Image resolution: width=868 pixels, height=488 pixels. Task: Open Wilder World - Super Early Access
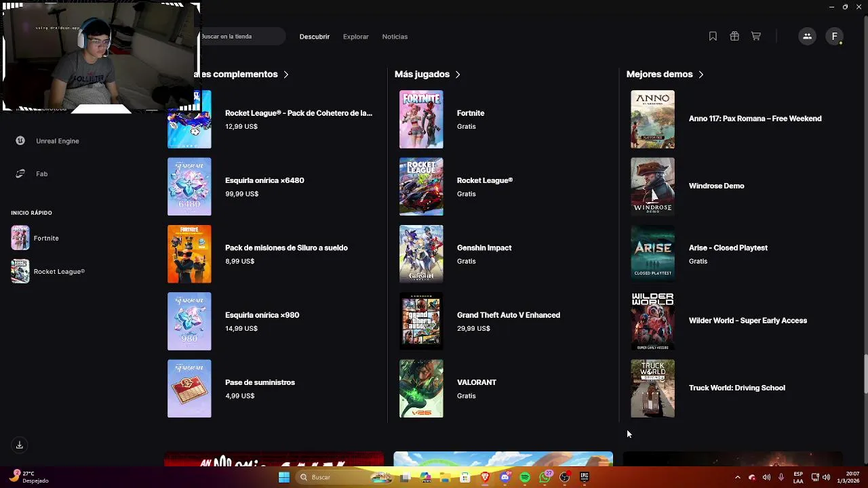coord(748,321)
